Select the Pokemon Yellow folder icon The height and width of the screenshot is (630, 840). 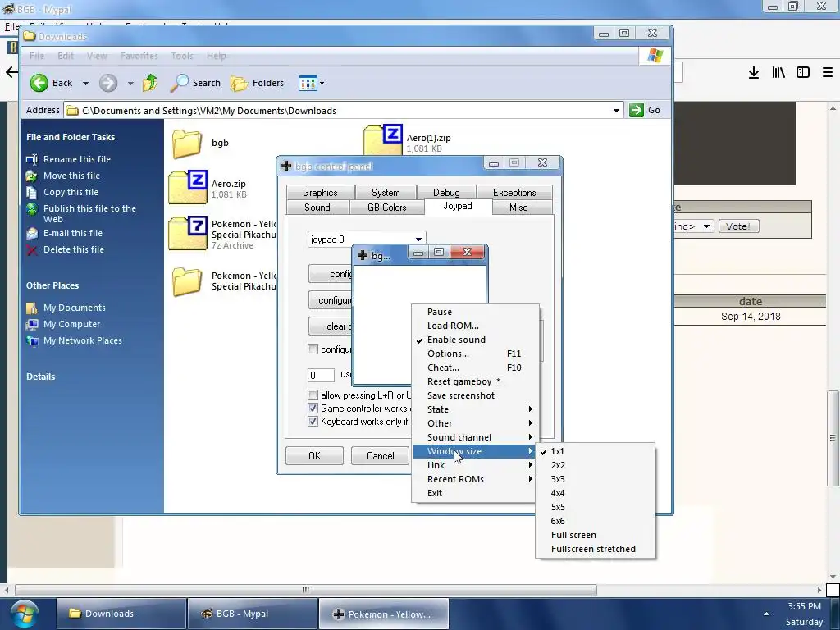(187, 281)
